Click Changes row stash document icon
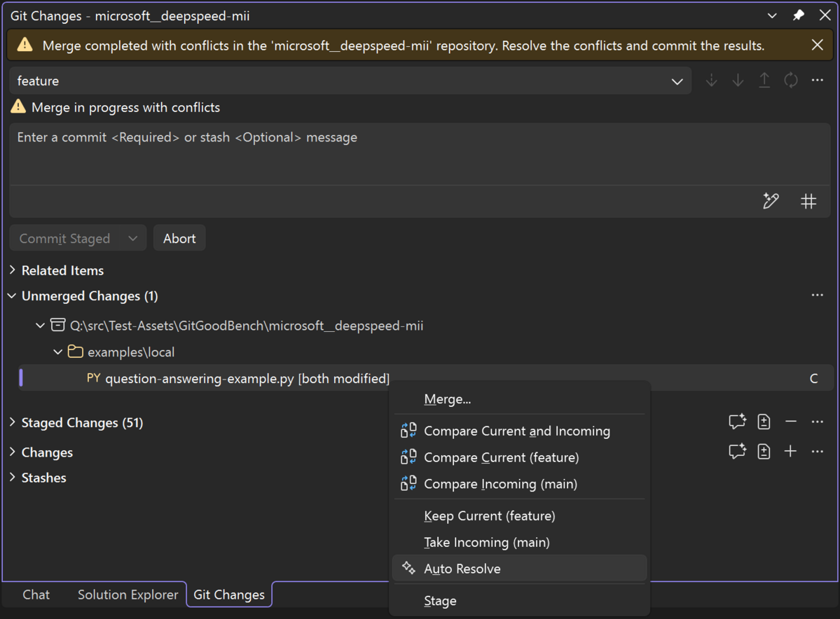The image size is (840, 619). click(764, 451)
